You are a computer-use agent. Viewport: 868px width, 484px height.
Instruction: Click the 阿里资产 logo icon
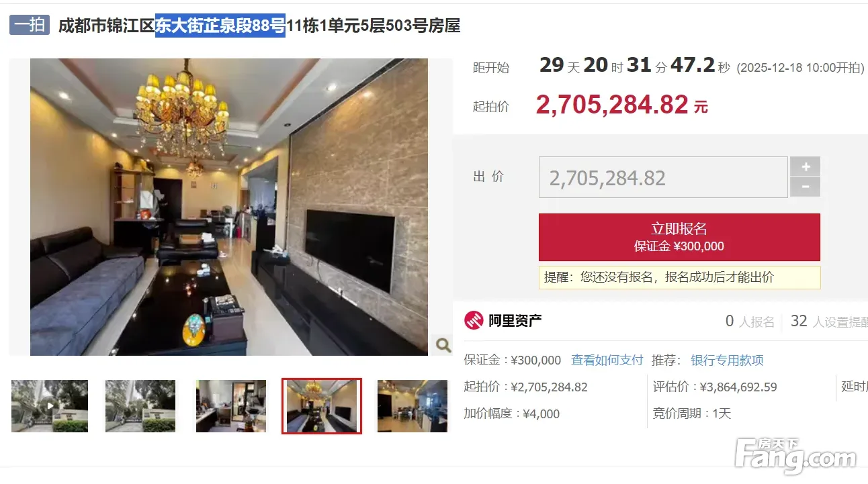[x=474, y=321]
